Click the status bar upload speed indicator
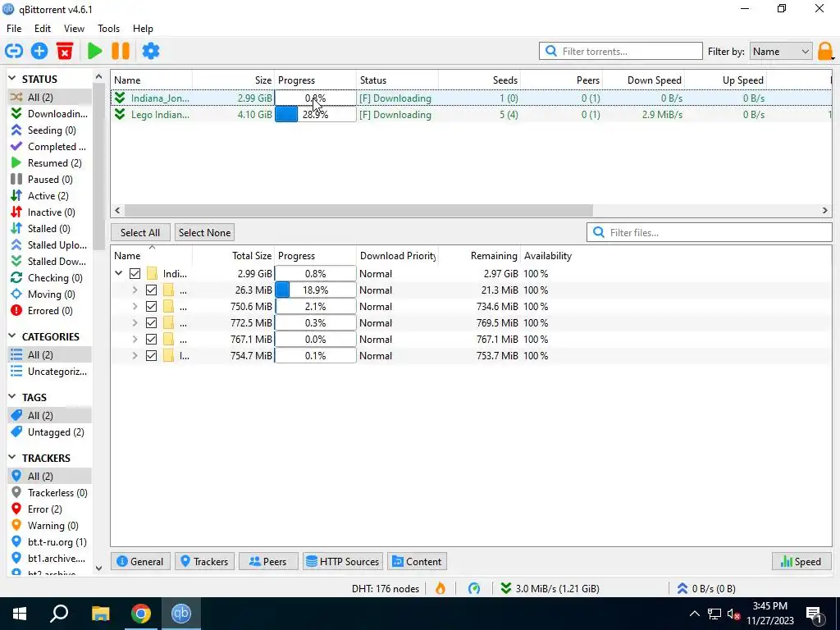The height and width of the screenshot is (630, 840). [706, 589]
